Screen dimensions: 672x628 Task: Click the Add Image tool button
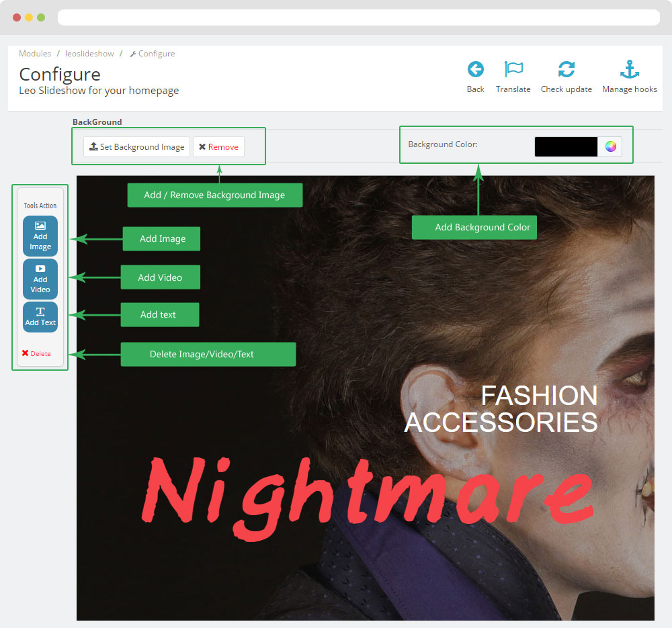pyautogui.click(x=40, y=236)
